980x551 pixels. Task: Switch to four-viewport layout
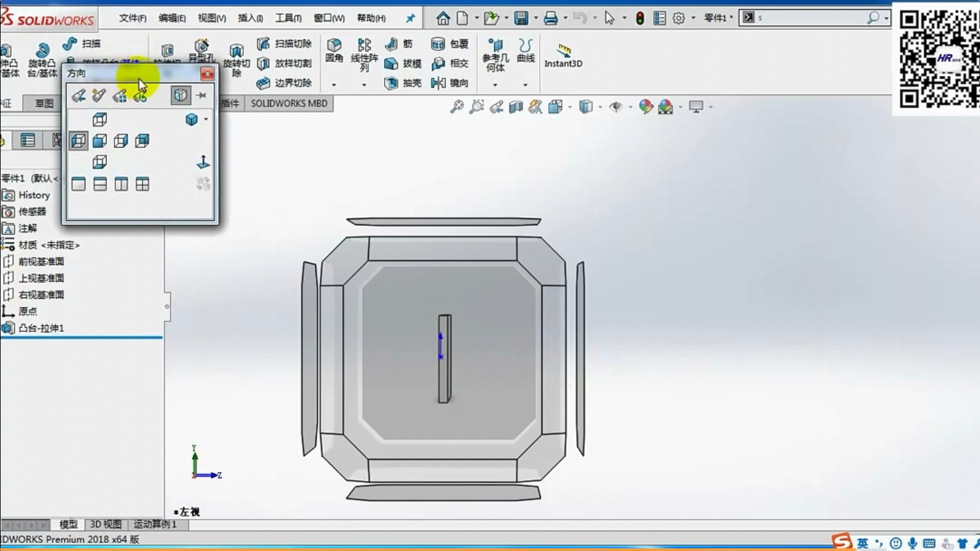142,184
